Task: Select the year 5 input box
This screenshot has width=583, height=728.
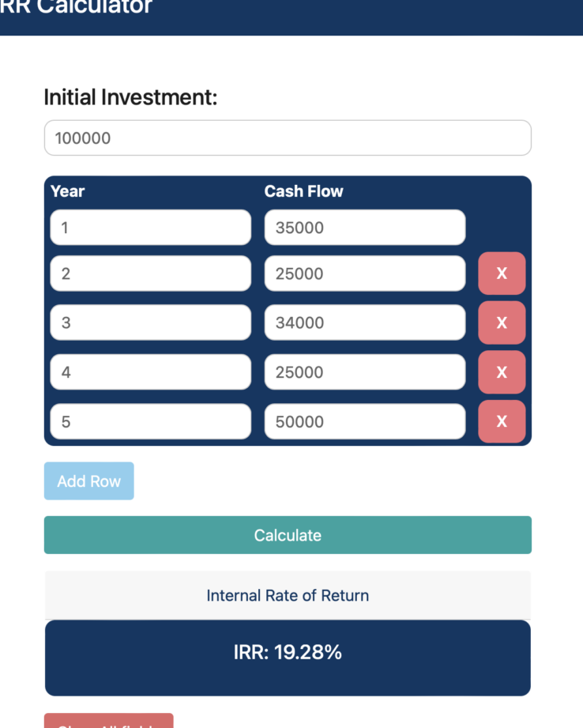Action: pyautogui.click(x=150, y=421)
